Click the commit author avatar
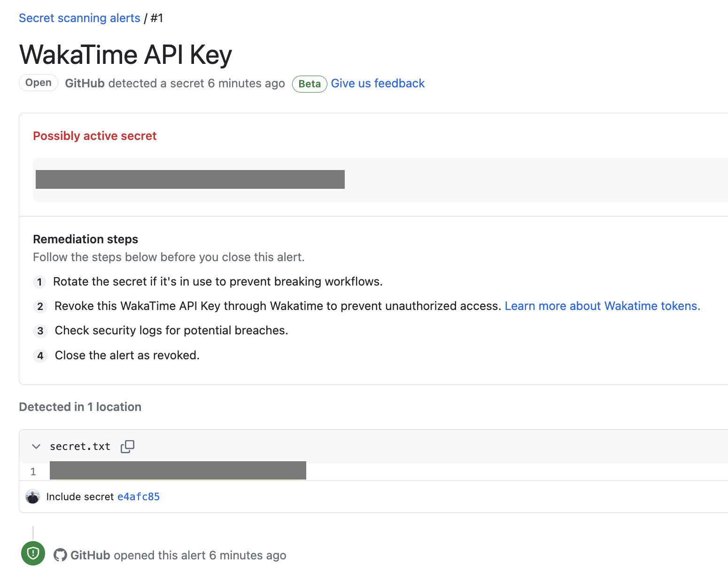 click(x=32, y=496)
